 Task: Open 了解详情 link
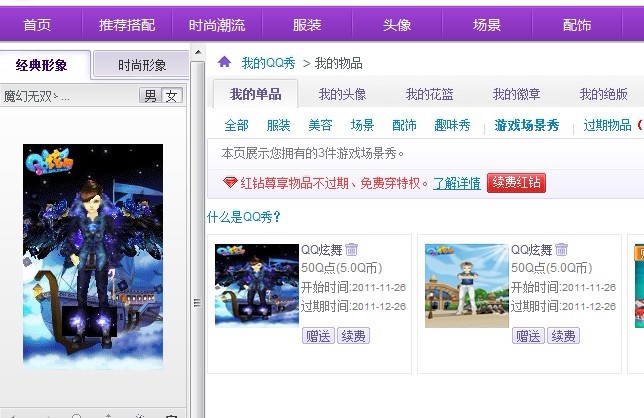(x=457, y=183)
